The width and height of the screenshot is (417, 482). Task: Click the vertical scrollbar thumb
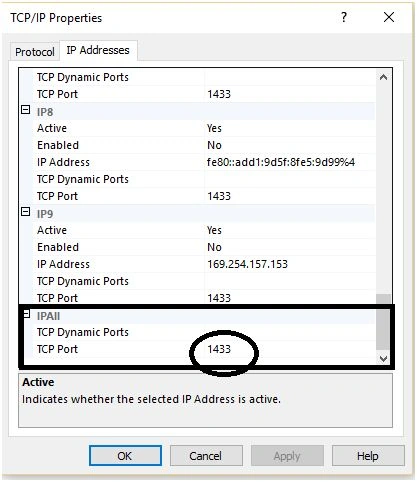click(383, 322)
